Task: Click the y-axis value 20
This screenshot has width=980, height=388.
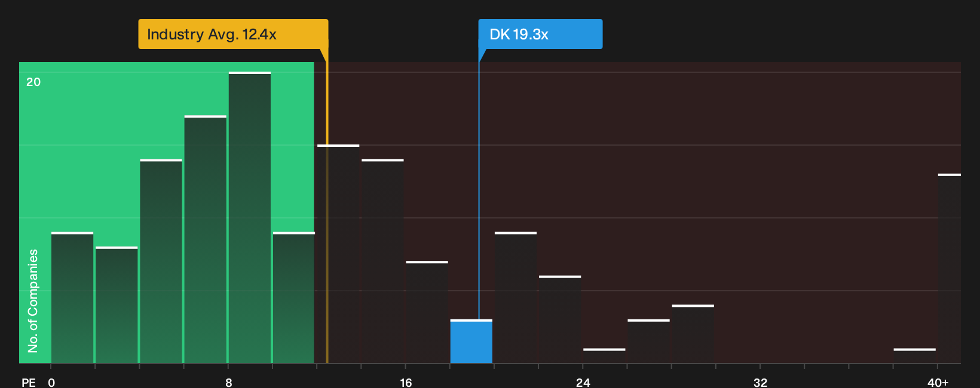Action: pyautogui.click(x=33, y=82)
